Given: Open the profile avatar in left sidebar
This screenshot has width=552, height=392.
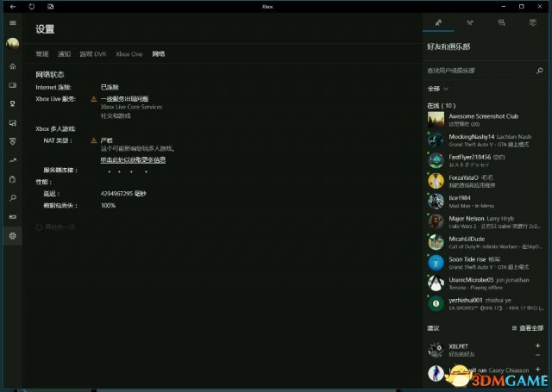Looking at the screenshot, I should tap(13, 44).
